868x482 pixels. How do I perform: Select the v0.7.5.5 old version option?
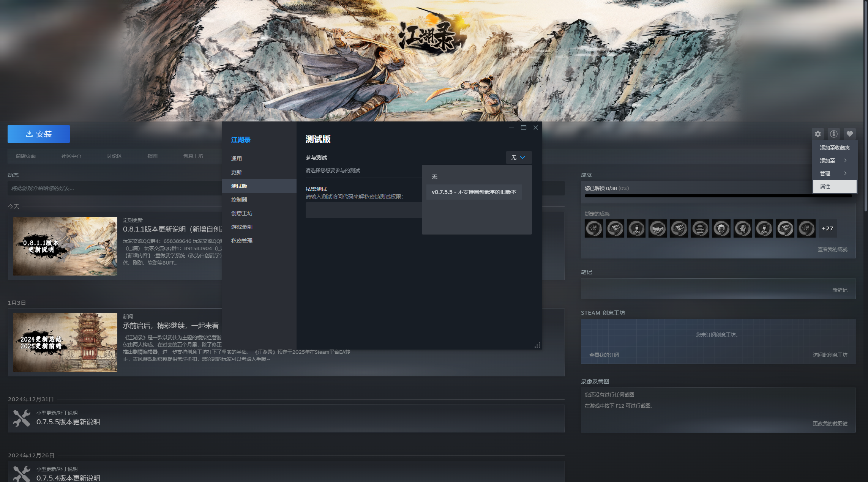click(x=474, y=192)
